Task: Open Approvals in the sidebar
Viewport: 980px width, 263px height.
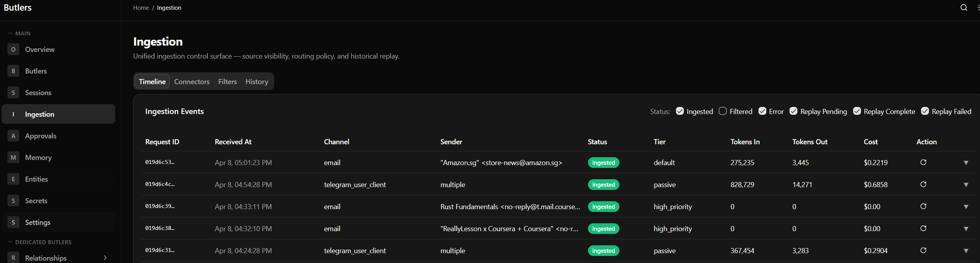Action: 58,136
